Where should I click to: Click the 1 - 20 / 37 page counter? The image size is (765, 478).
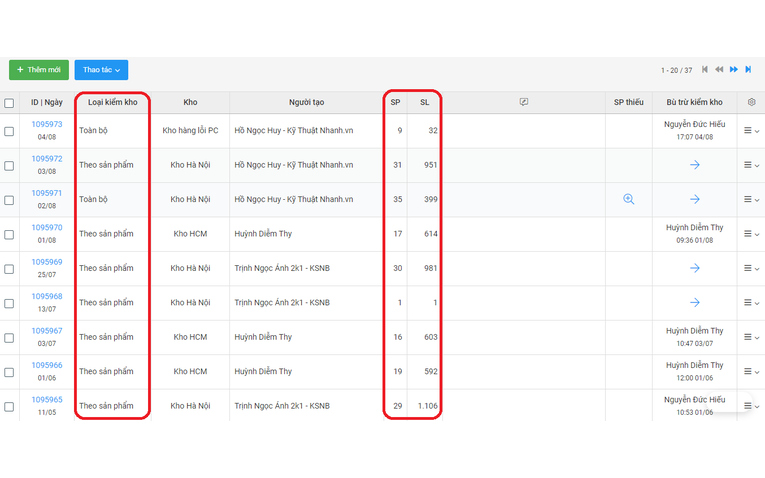point(676,70)
